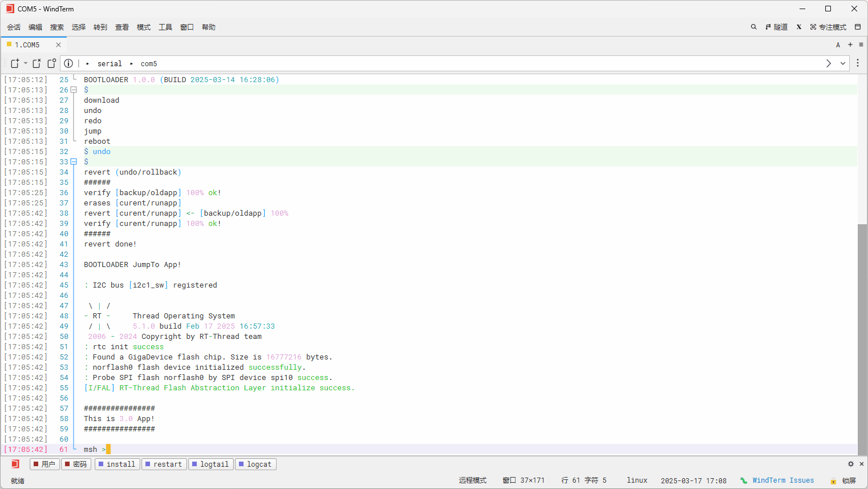Click the new session icon
Screen dimensions: 868x489
pos(15,63)
